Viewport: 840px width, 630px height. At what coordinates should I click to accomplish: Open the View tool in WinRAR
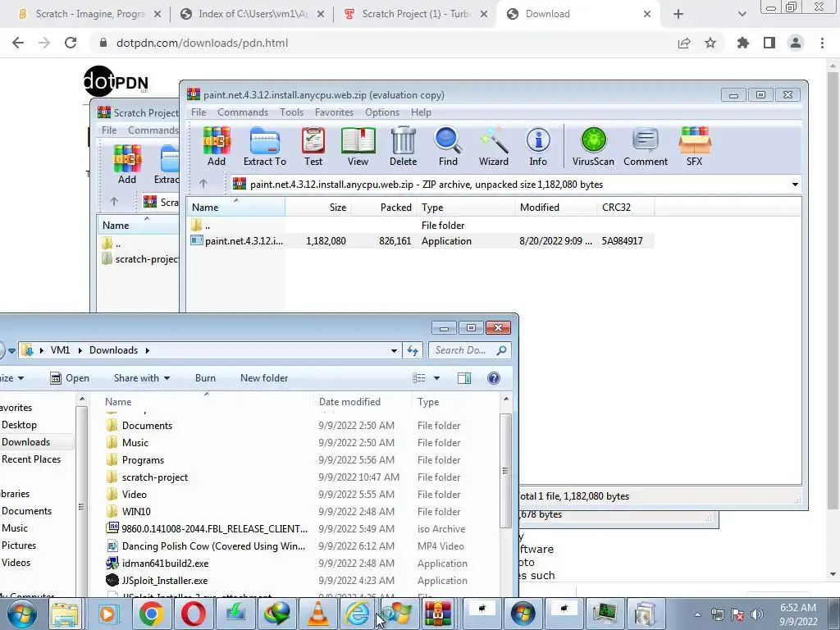358,147
